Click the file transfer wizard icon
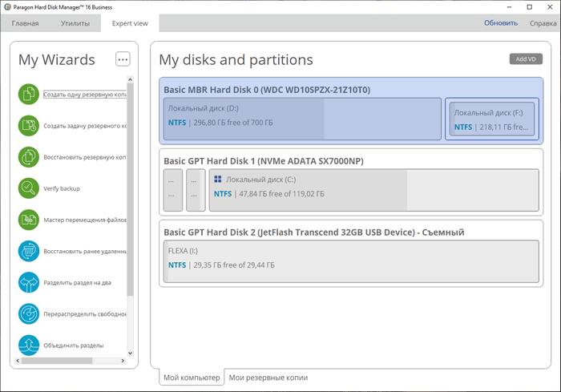This screenshot has height=392, width=561. [29, 220]
